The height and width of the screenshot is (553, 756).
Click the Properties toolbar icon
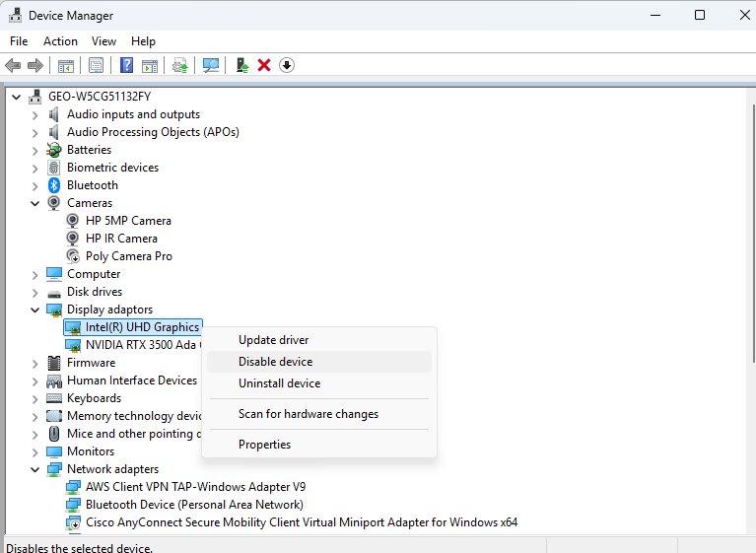click(x=96, y=65)
